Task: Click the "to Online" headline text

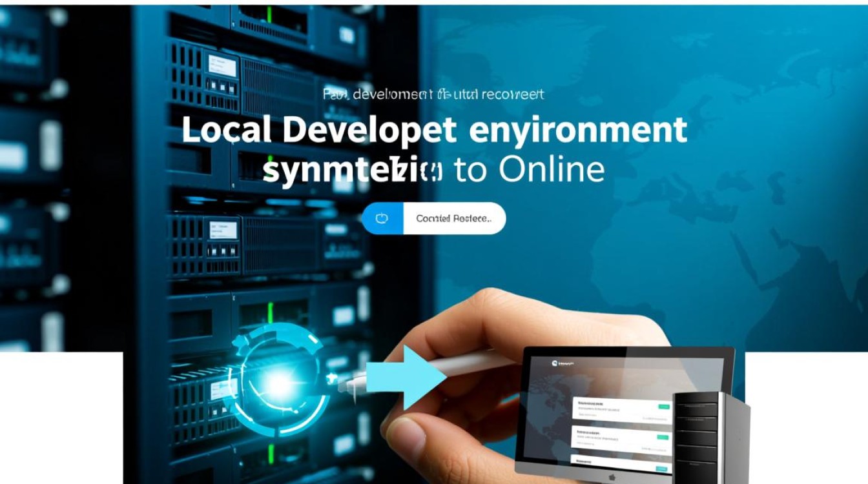Action: tap(530, 169)
